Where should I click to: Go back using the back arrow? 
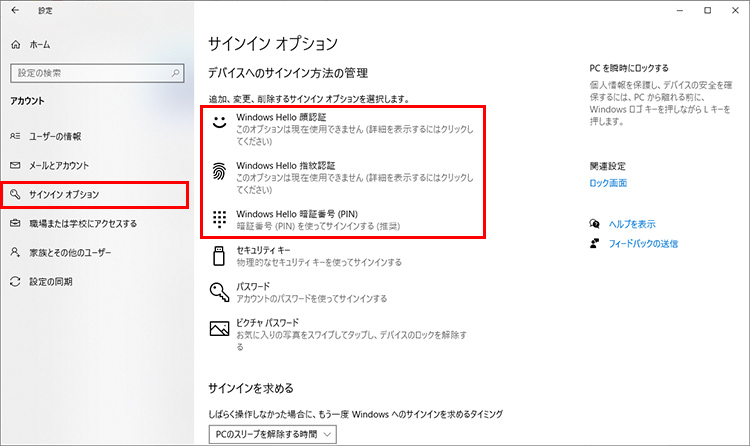click(14, 10)
